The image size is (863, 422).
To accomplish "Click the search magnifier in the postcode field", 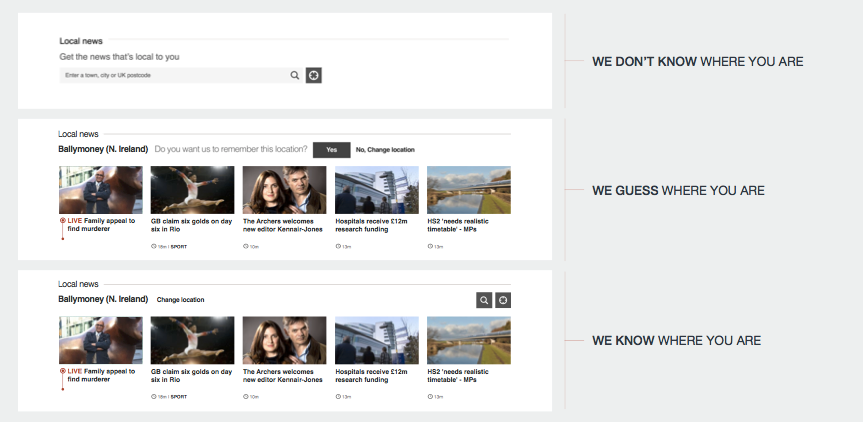I will coord(295,75).
